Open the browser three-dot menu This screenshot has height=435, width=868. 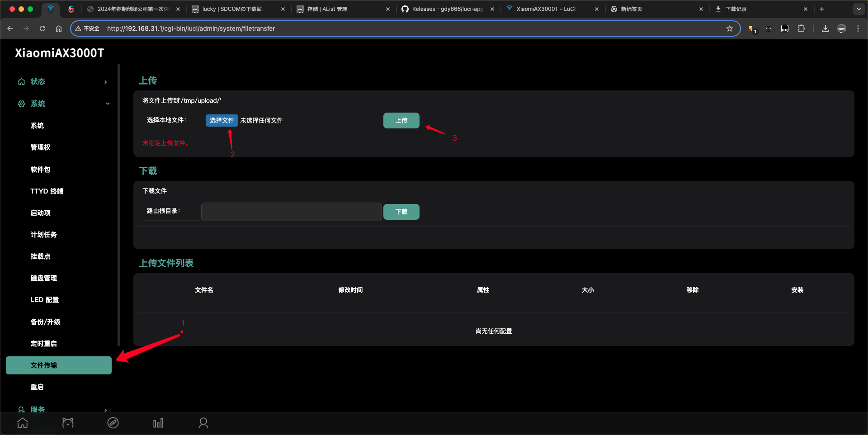pos(858,28)
